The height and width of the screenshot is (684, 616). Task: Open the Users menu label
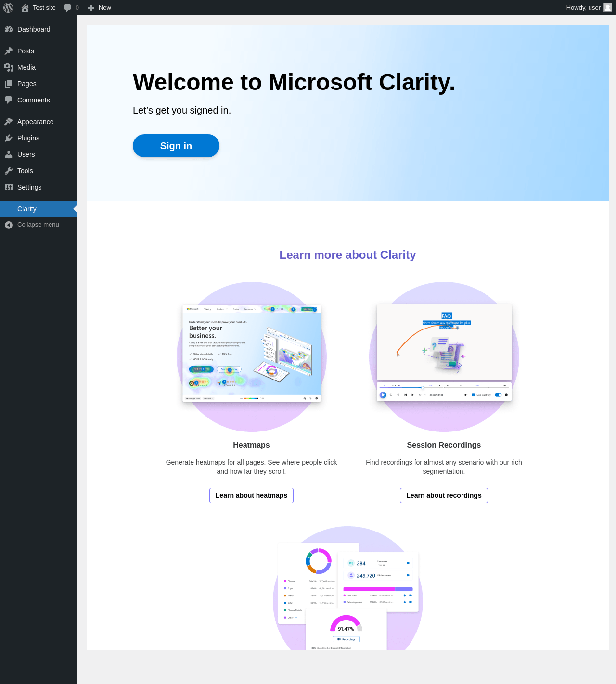(x=26, y=154)
